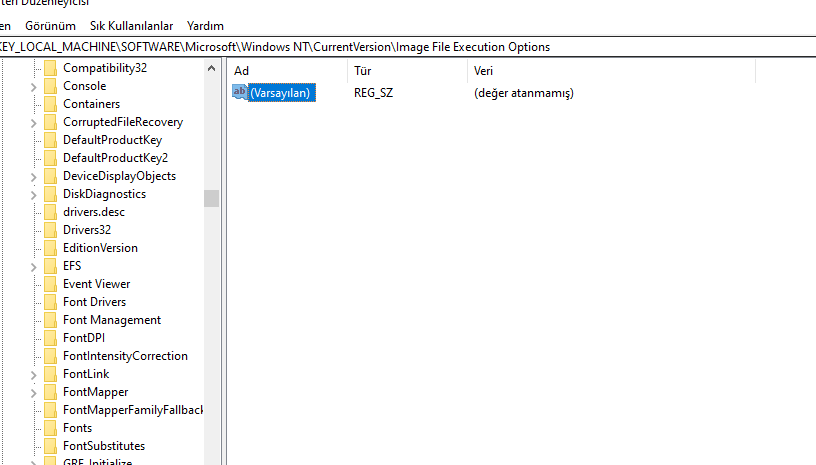The image size is (816, 465).
Task: Open the Yardım menu
Action: tap(205, 26)
